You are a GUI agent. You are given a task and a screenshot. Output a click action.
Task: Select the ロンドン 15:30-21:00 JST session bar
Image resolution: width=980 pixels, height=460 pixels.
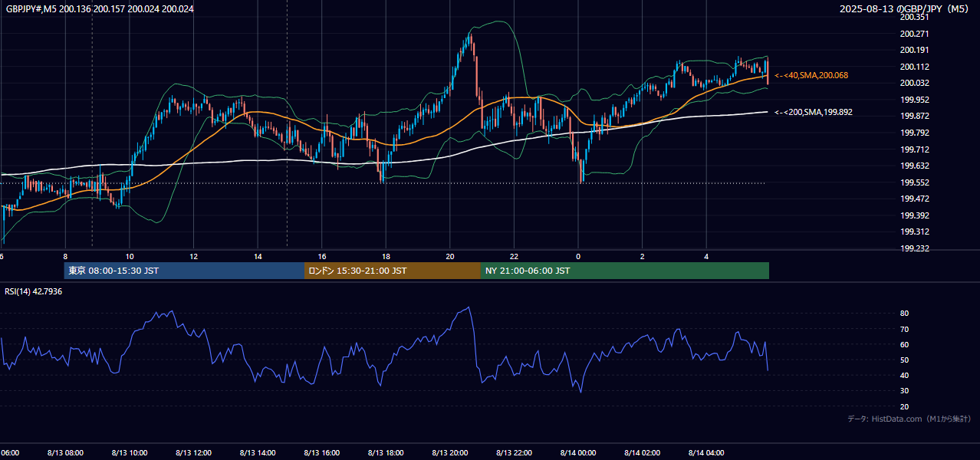393,271
